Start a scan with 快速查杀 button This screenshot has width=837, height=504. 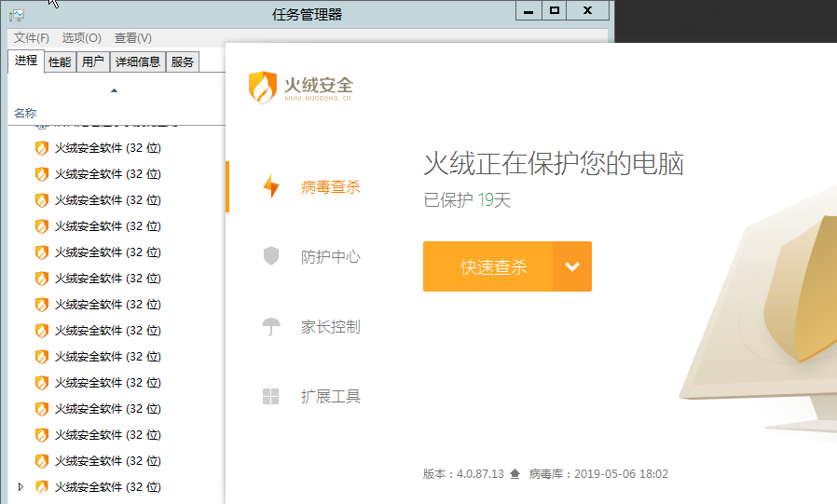tap(488, 266)
